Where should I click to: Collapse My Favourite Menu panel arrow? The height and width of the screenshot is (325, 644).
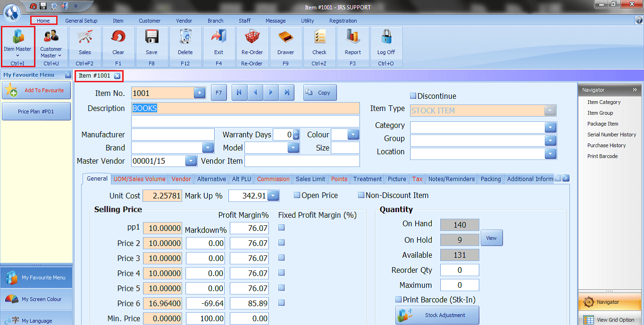[68, 75]
